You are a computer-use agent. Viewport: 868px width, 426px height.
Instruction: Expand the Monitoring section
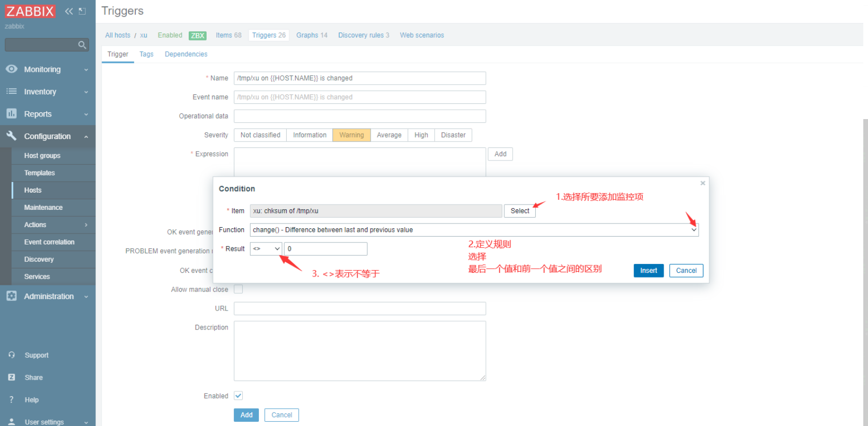86,70
